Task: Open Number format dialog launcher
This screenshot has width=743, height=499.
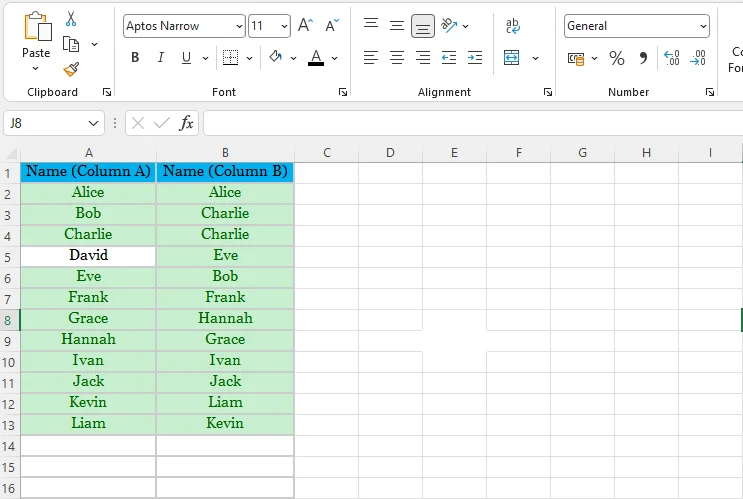Action: click(709, 92)
